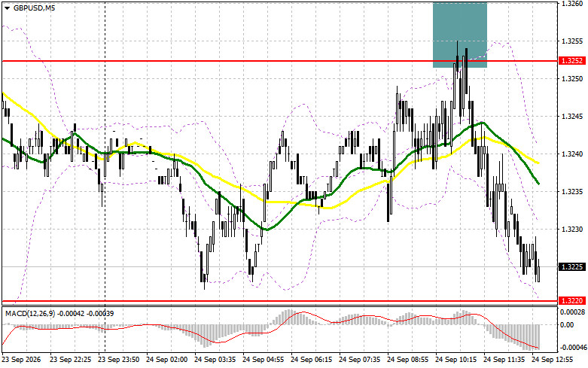Click the 0.00028 MACD scale value
Viewport: 588px width, 368px height.
[x=572, y=312]
